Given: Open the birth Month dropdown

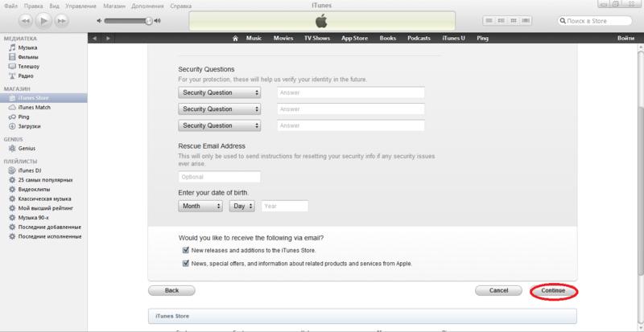Looking at the screenshot, I should (200, 206).
